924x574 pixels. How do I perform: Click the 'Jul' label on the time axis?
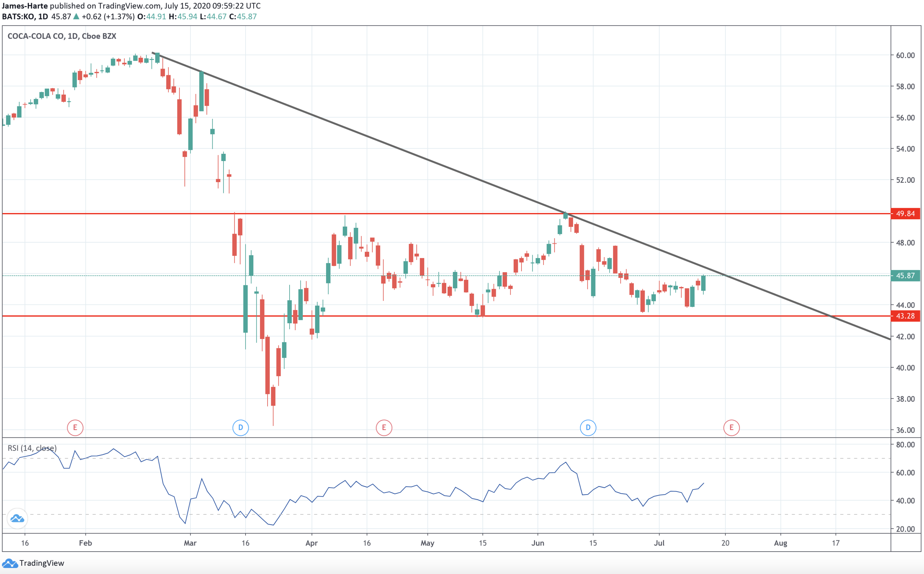point(660,543)
